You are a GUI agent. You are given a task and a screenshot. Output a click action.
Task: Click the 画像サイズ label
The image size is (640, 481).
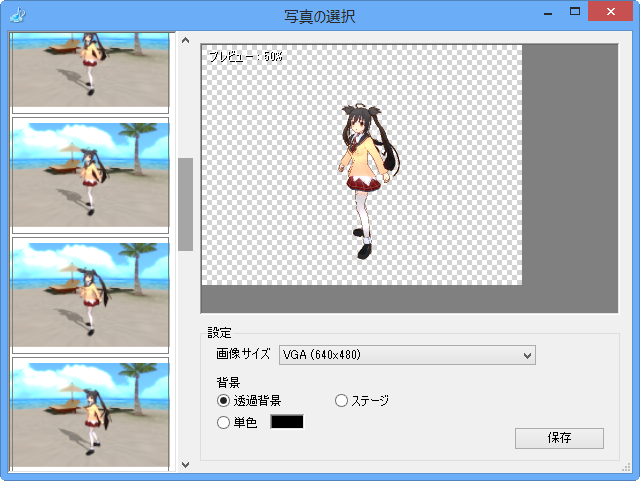(243, 354)
